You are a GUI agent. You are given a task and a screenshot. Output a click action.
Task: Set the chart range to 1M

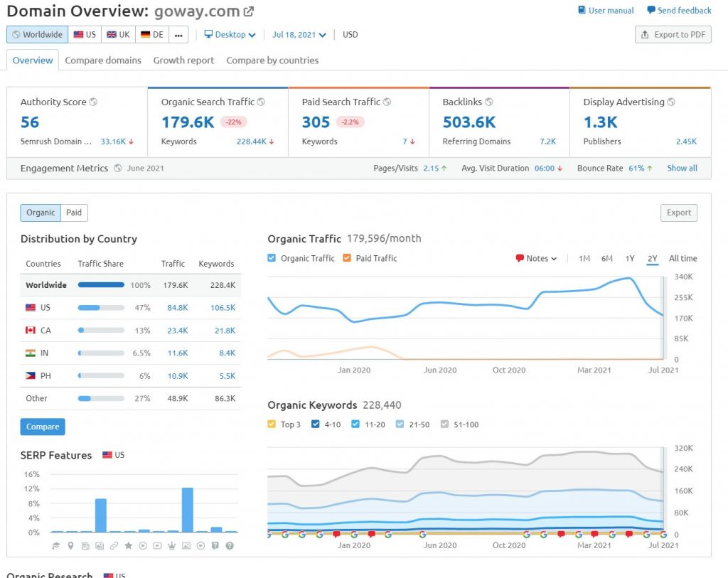(x=584, y=259)
